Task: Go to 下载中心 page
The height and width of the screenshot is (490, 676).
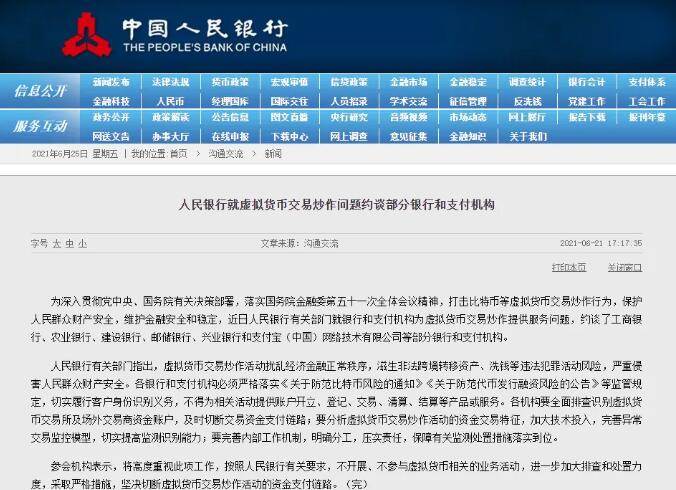Action: coord(289,135)
